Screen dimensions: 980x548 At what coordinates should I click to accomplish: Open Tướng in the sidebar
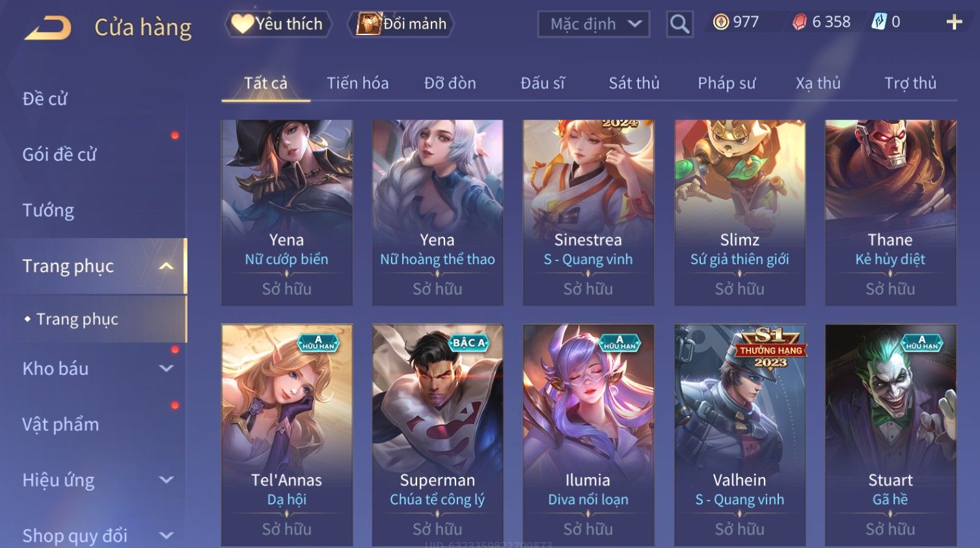pyautogui.click(x=48, y=210)
